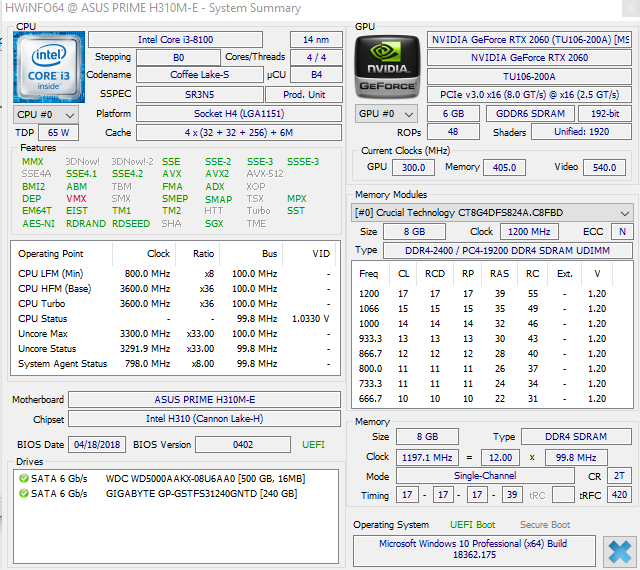The height and width of the screenshot is (570, 640).
Task: Open the CPU #0 selector dropdown
Action: 46,115
